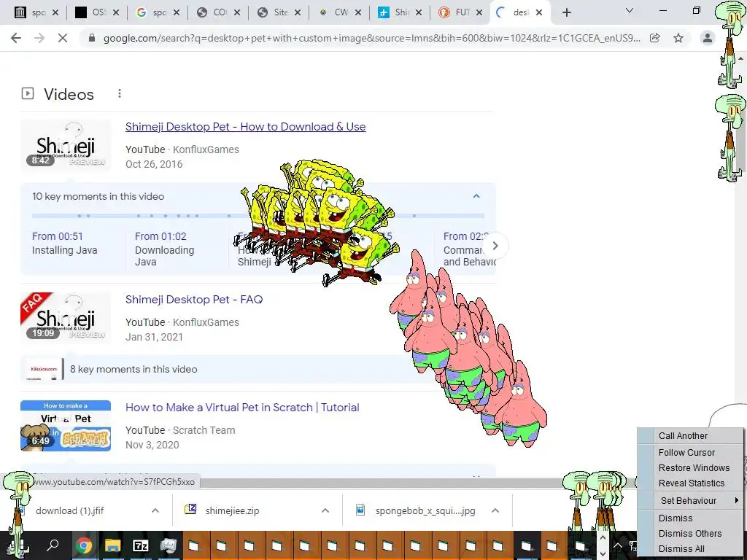Close the active 'desk' tab

click(539, 12)
